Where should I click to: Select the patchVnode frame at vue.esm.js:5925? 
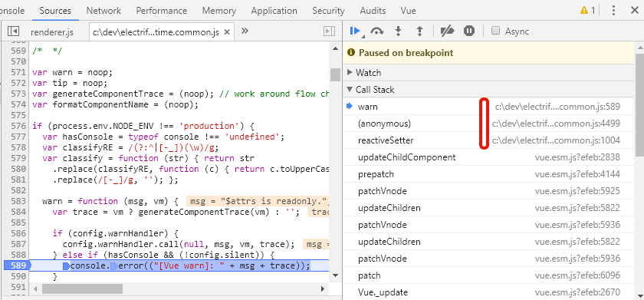[489, 191]
